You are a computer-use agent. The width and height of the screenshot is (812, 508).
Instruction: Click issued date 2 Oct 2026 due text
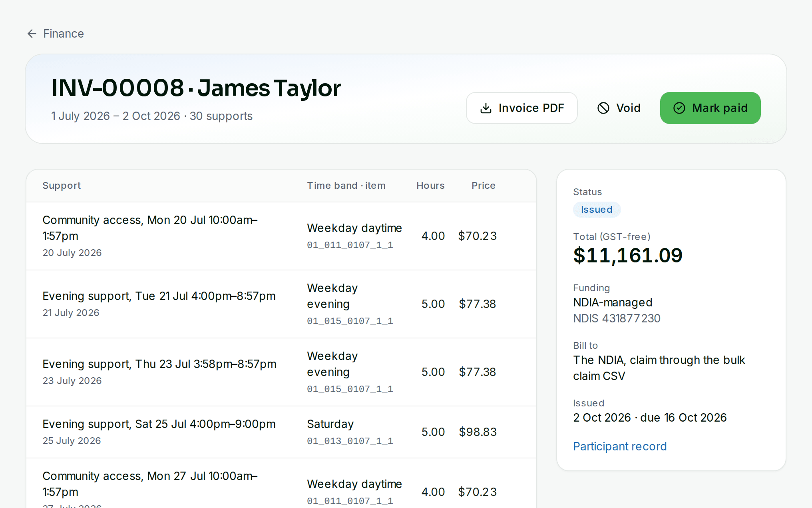(x=650, y=418)
